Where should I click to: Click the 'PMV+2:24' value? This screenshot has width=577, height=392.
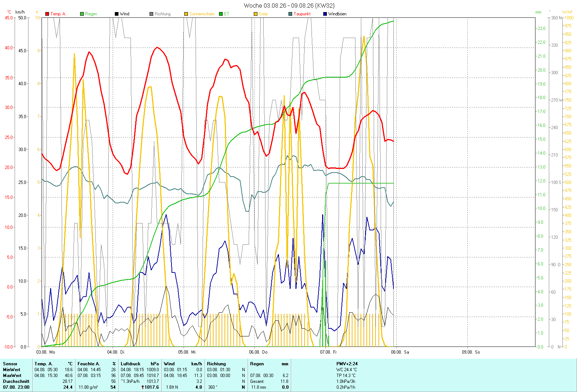tap(347, 364)
